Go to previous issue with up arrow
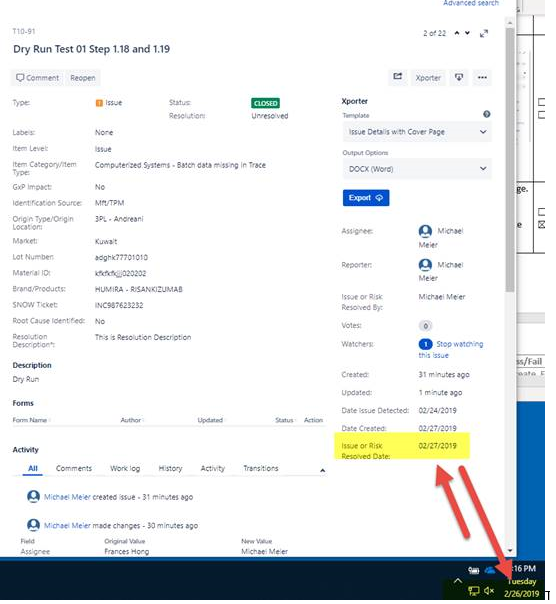Screen dimensions: 556x604 click(x=457, y=33)
